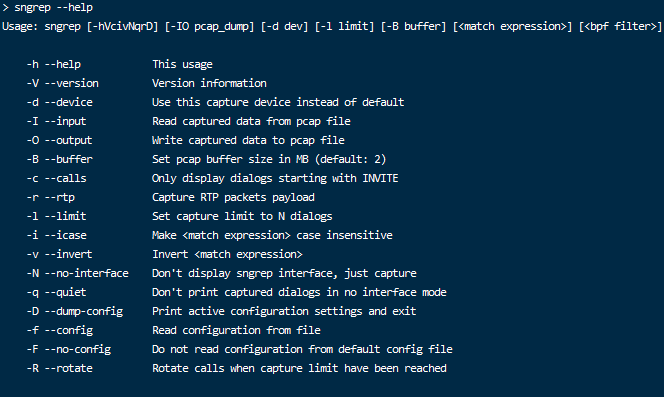Viewport: 664px width, 397px height.
Task: Click the '--buffer' option text
Action: [69, 159]
